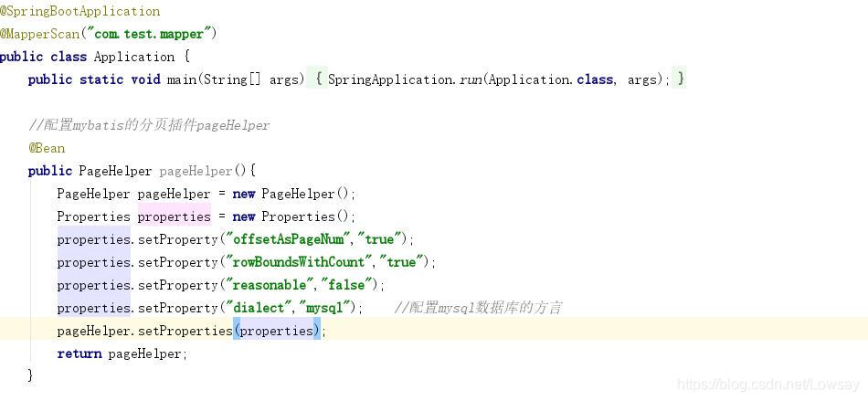Click the (properties) argument in setProperties
The width and height of the screenshot is (868, 401).
point(277,331)
